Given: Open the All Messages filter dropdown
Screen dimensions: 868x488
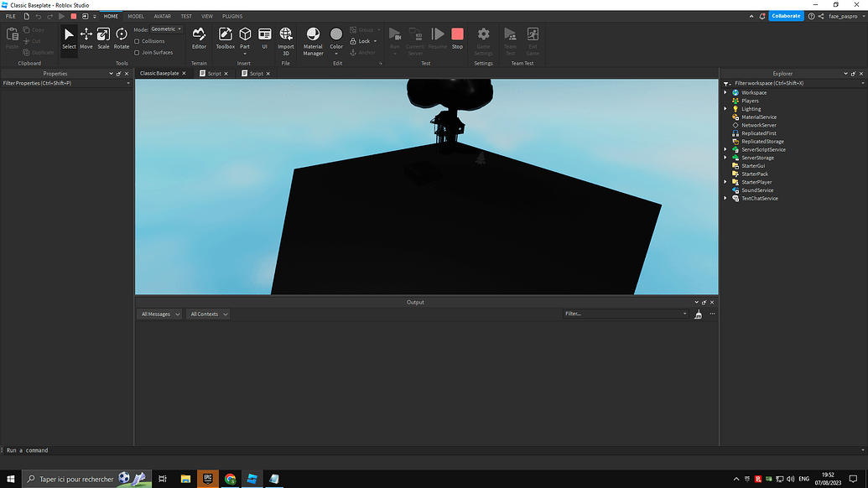Looking at the screenshot, I should pyautogui.click(x=159, y=314).
